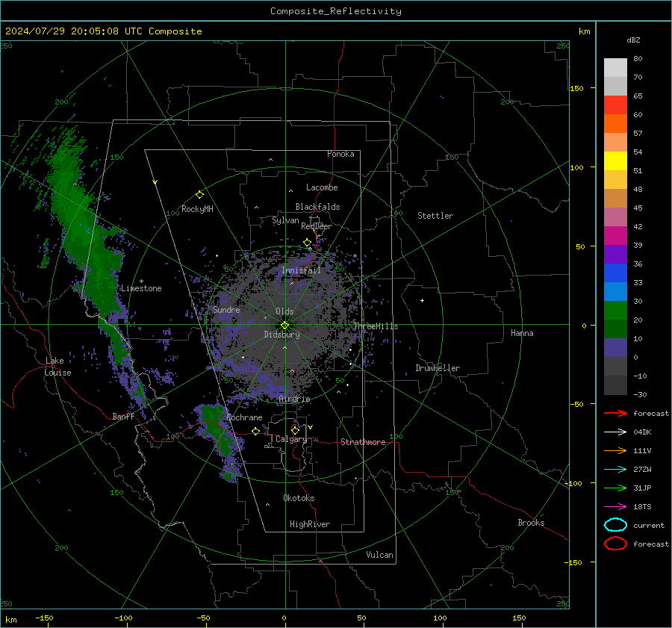Click the yellow diamond marker above Calgary label
Image resolution: width=672 pixels, height=628 pixels.
pos(295,430)
